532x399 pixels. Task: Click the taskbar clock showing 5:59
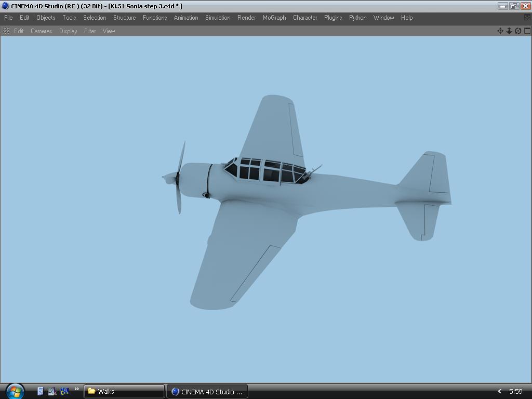tap(515, 391)
